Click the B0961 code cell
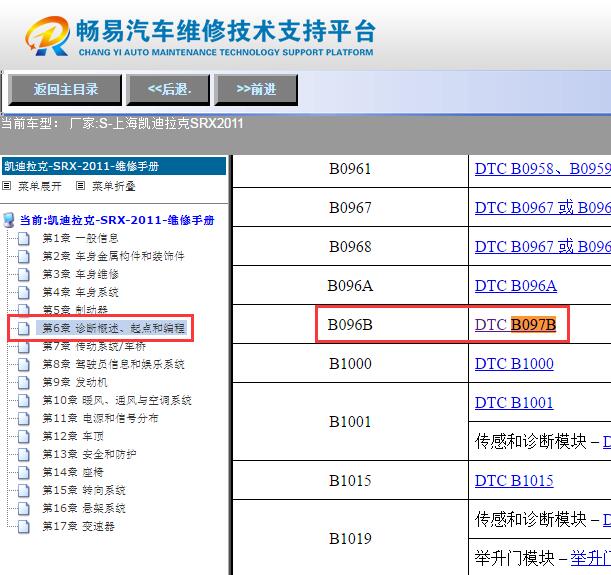Viewport: 611px width, 575px height. click(x=350, y=169)
